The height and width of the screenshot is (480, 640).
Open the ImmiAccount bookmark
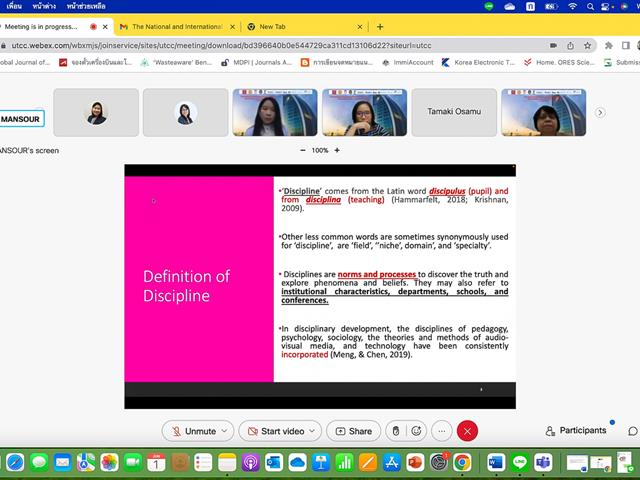coord(407,62)
